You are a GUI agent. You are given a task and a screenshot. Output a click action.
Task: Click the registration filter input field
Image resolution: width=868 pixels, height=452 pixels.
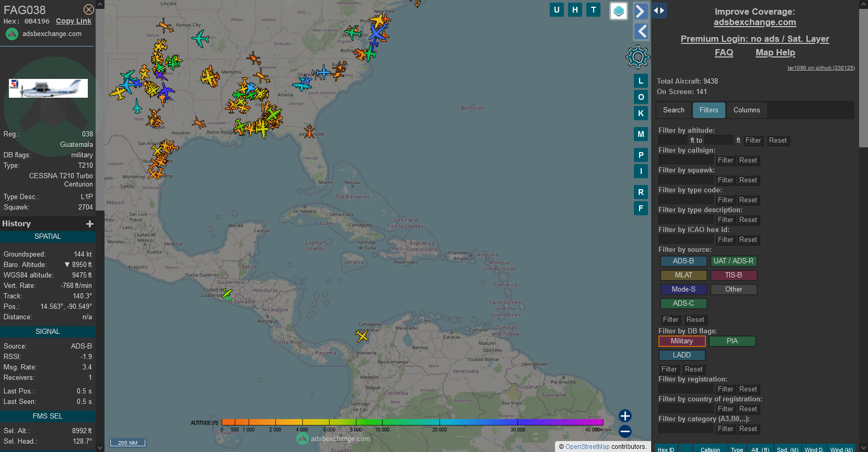686,389
